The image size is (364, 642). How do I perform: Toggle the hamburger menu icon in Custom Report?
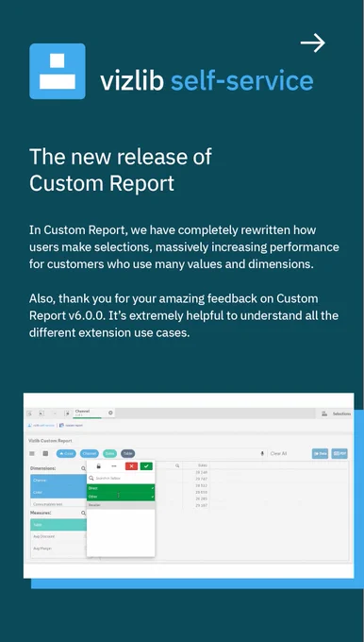pos(32,454)
